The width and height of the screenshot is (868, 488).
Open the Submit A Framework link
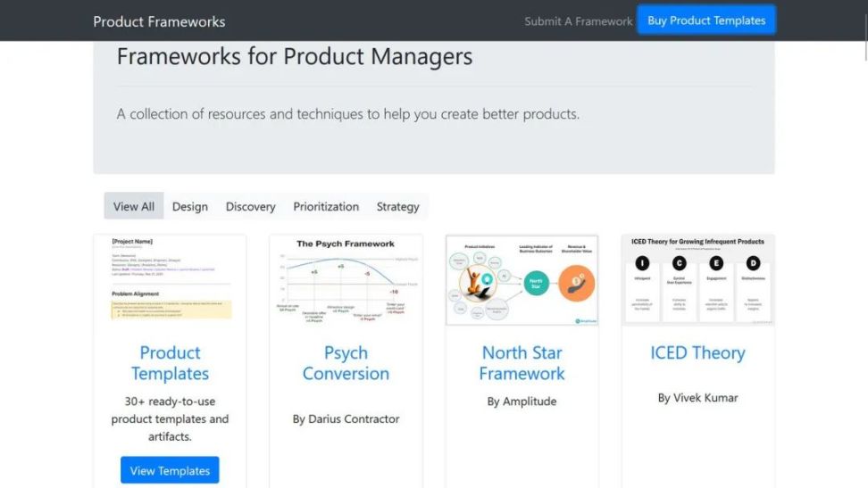[x=578, y=21]
